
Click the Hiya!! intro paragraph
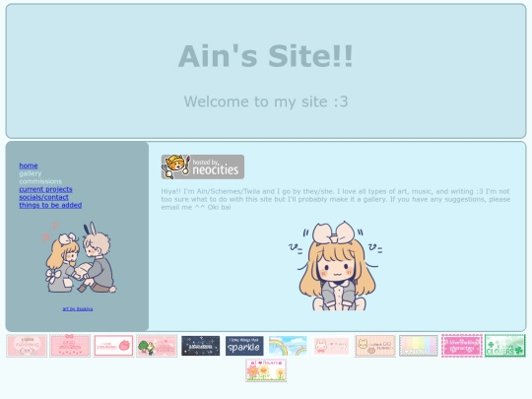coord(336,199)
